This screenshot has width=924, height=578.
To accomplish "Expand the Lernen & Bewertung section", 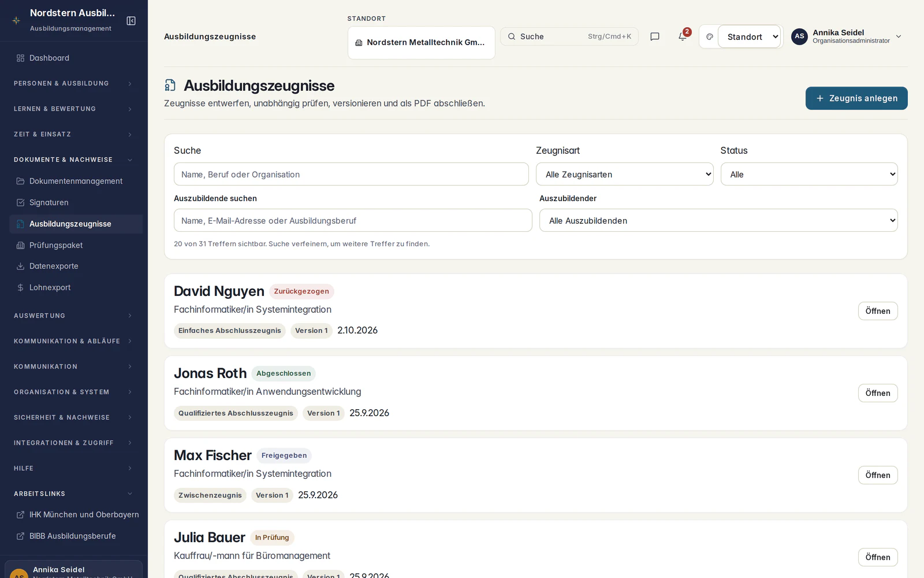I will click(73, 109).
